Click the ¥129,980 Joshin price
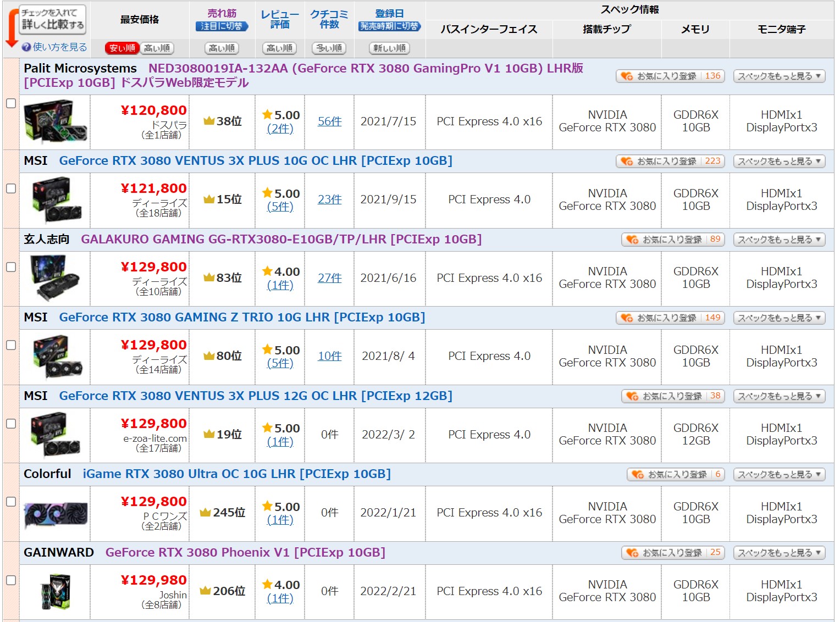This screenshot has width=840, height=622. (x=153, y=580)
